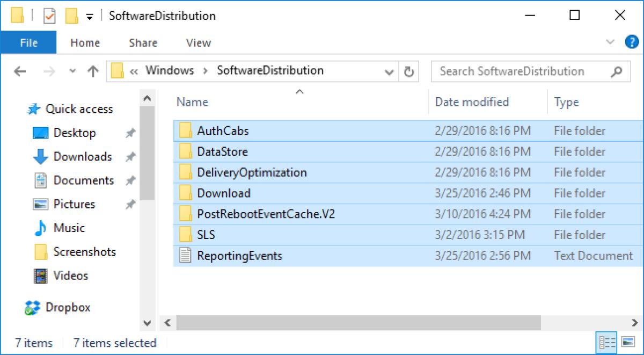The width and height of the screenshot is (644, 355).
Task: Click the search magnifier in the search box
Action: pyautogui.click(x=617, y=71)
